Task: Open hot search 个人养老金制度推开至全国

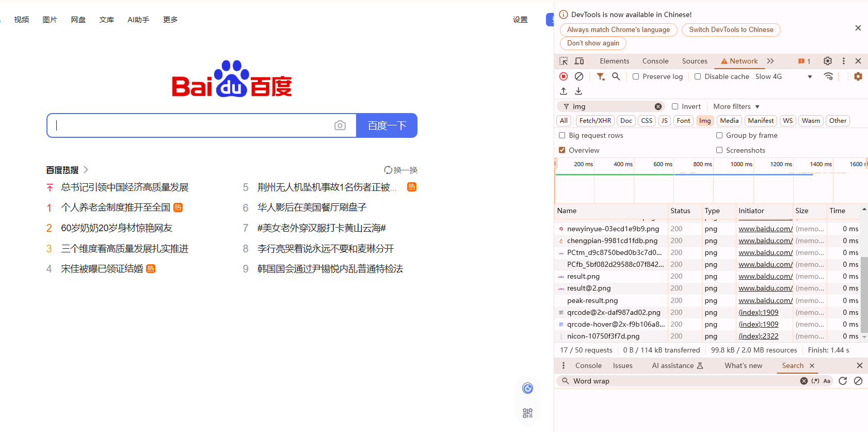Action: click(x=116, y=207)
